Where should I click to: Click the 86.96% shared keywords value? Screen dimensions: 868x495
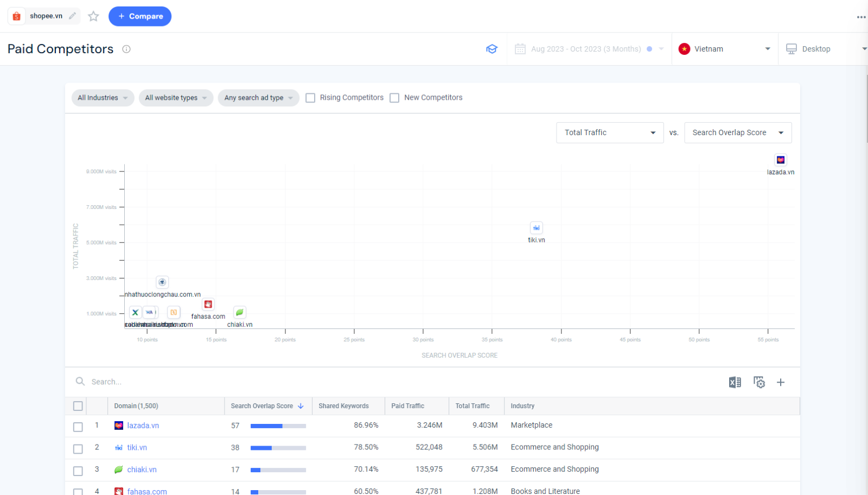(x=366, y=425)
